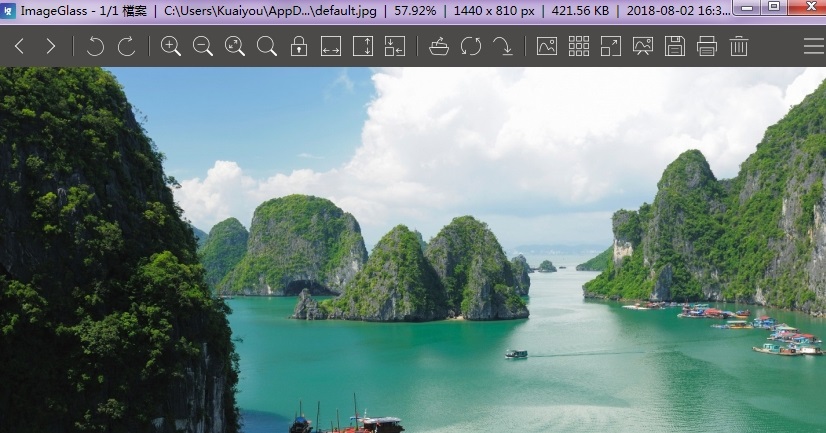Go to the next image
This screenshot has width=826, height=433.
51,46
